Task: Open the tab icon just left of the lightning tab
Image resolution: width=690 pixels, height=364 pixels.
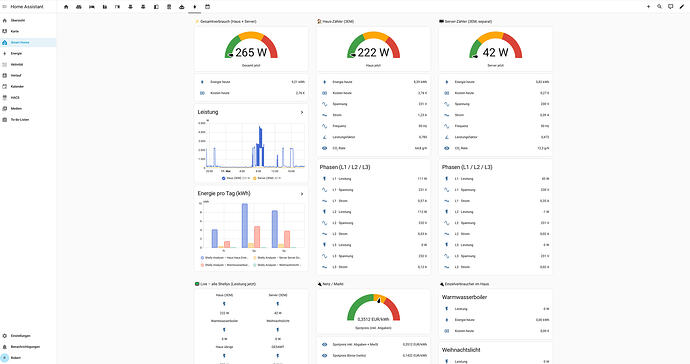Action: 182,7
